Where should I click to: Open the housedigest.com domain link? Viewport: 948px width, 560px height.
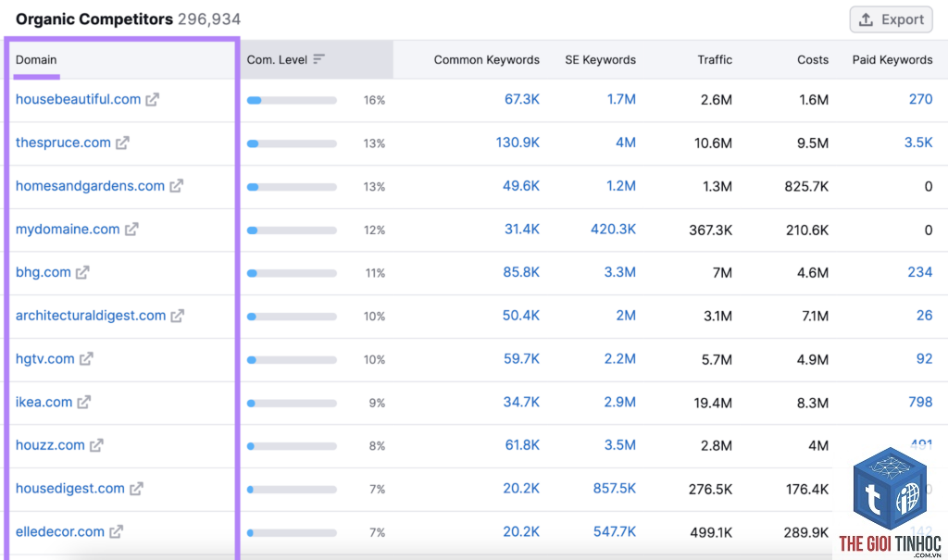[x=70, y=489]
